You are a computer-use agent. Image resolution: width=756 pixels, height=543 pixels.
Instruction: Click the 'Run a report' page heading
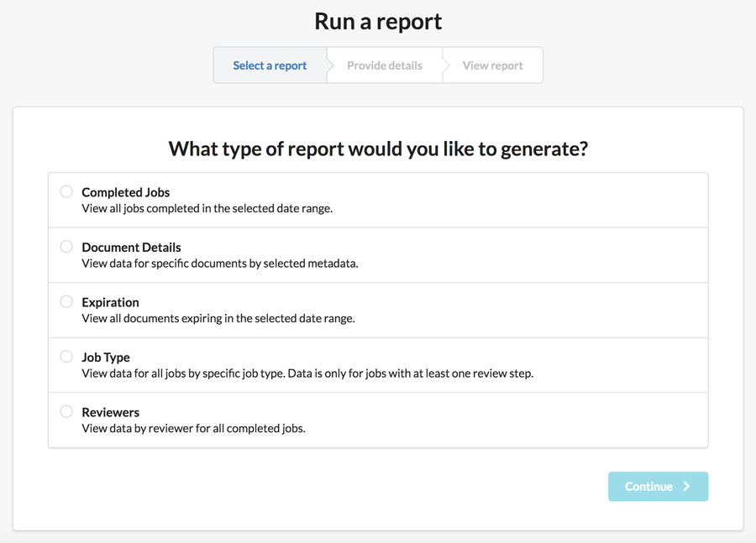click(378, 21)
